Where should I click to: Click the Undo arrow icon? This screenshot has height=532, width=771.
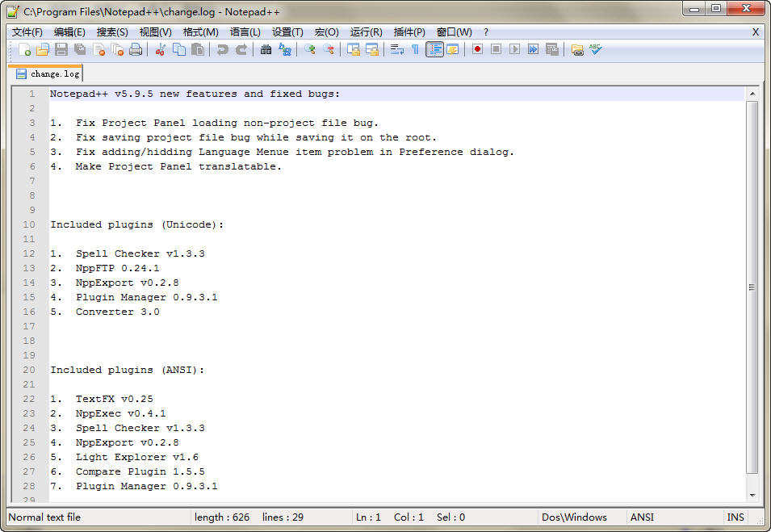tap(222, 50)
